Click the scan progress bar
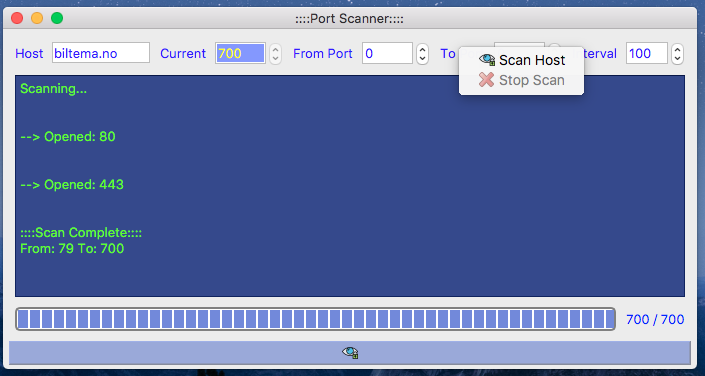The height and width of the screenshot is (376, 705). pos(316,319)
